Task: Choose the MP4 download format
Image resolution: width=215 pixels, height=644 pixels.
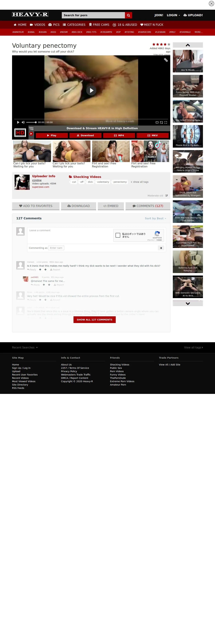Action: point(119,135)
